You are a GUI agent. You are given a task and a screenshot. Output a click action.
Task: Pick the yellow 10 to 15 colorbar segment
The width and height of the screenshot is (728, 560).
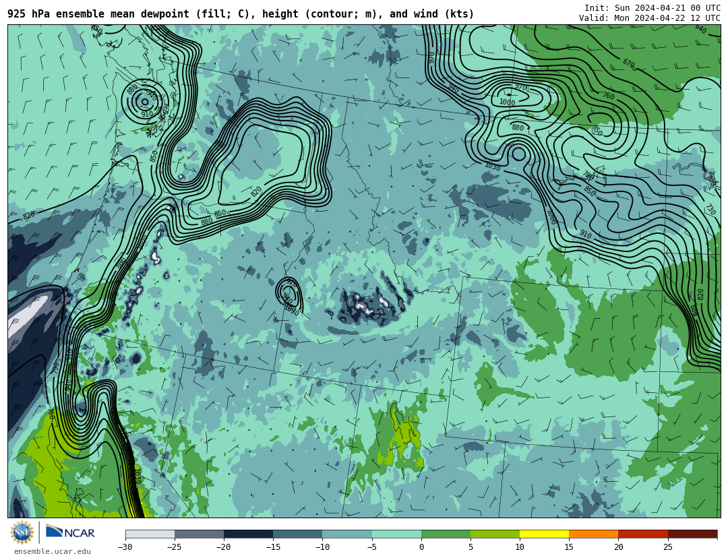[x=544, y=534]
